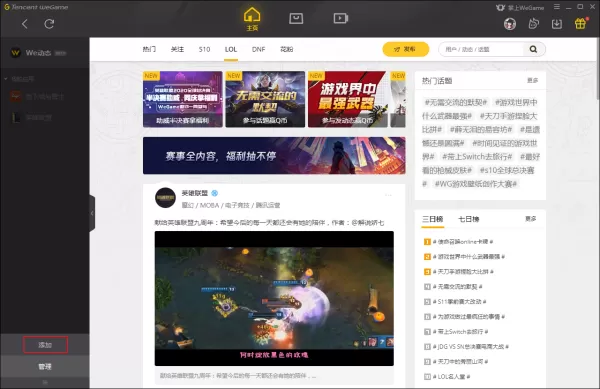Click the yellow 发布 publish button
Screen dimensions: 600x389
tap(406, 49)
